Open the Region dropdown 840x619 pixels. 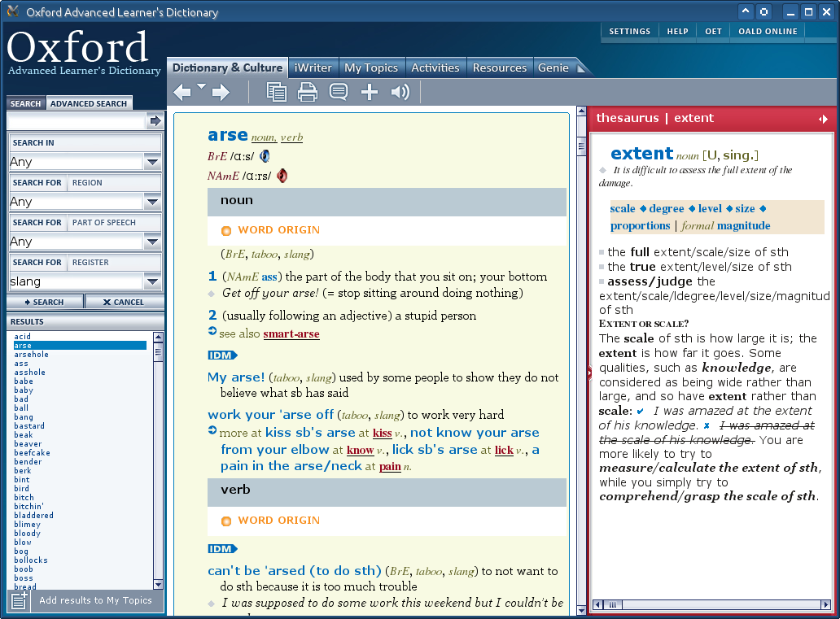[x=153, y=202]
